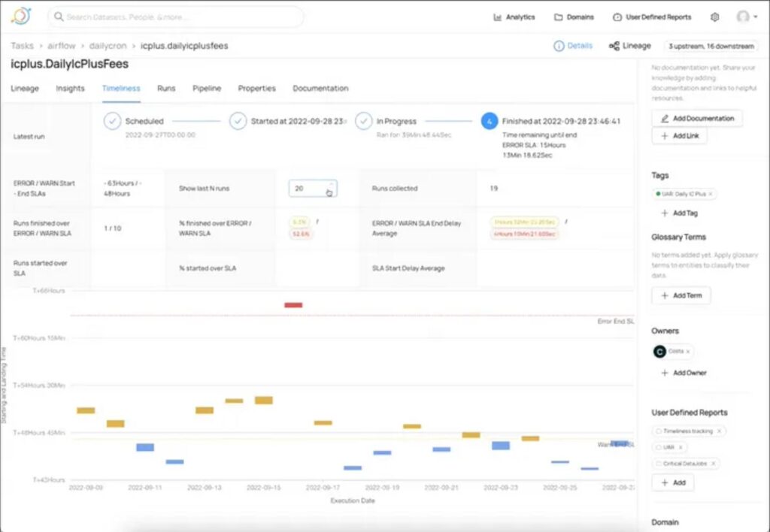Click the Show last N runs field
Viewport: 770px width, 532px height.
click(x=312, y=189)
